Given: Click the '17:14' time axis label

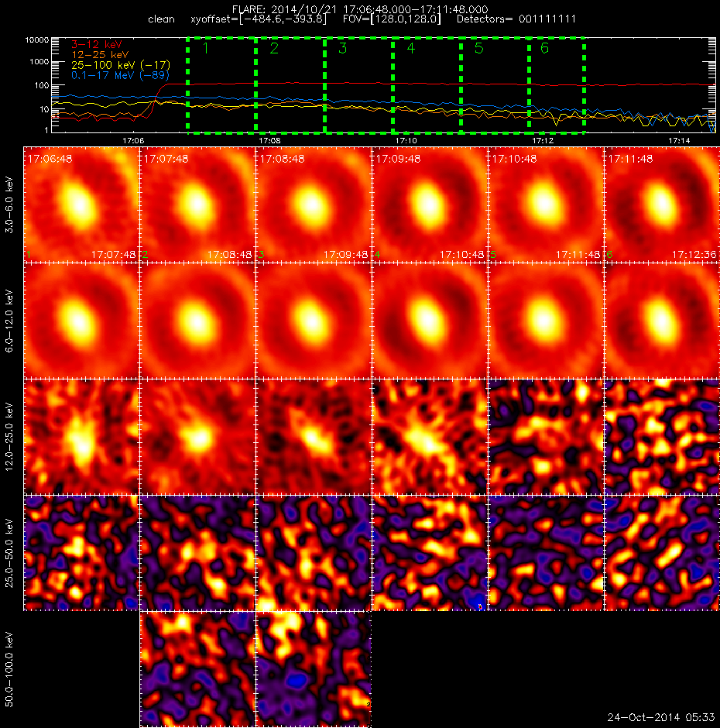Looking at the screenshot, I should tap(679, 140).
